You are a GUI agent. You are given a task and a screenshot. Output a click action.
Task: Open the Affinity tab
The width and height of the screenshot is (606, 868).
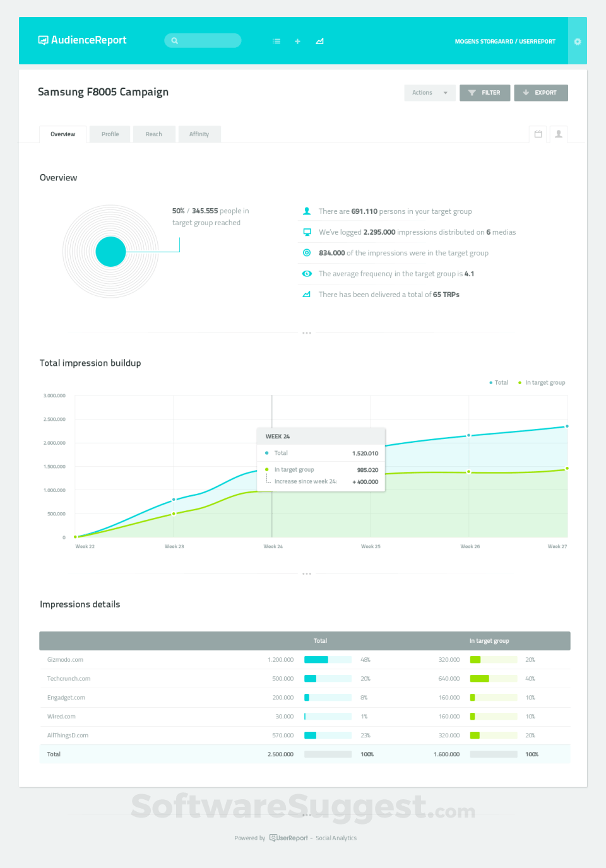tap(199, 134)
